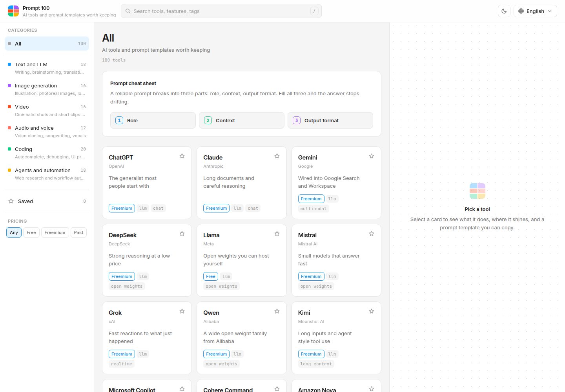565x392 pixels.
Task: Filter pricing by Paid
Action: coord(78,232)
